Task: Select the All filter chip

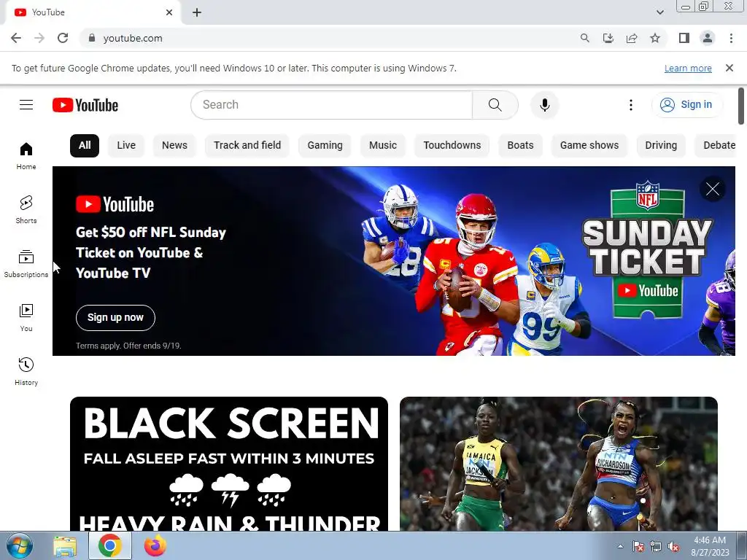Action: 85,145
